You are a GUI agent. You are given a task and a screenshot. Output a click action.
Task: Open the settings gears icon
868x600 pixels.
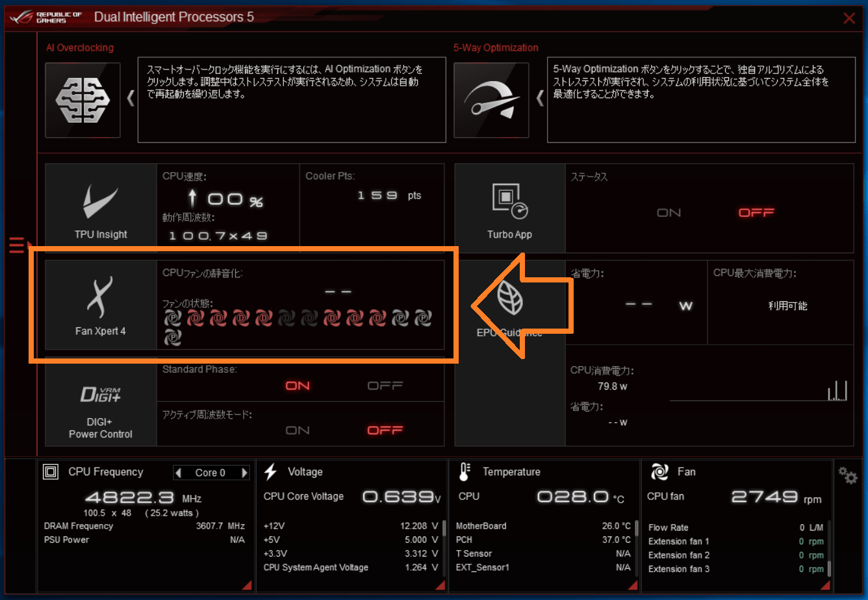(848, 476)
